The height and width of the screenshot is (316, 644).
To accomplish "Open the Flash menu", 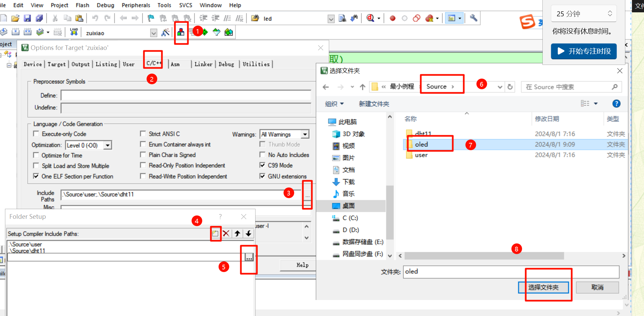I will (82, 5).
